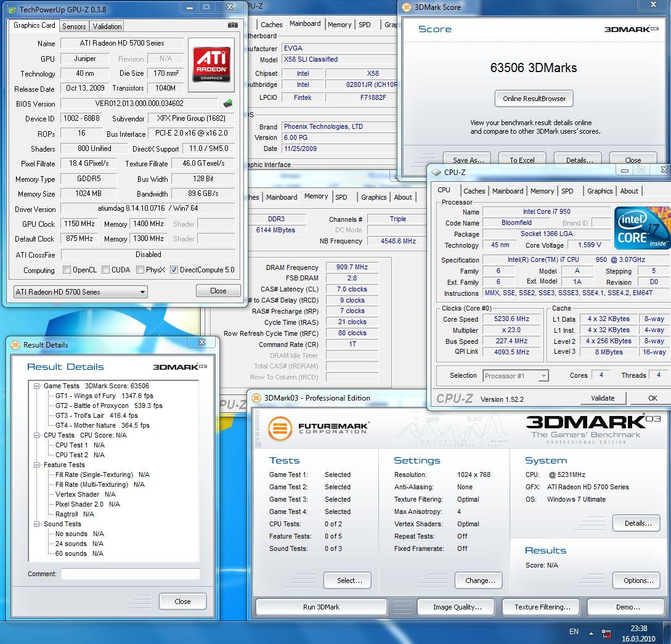Collapse the Game Tests tree node

pyautogui.click(x=37, y=386)
